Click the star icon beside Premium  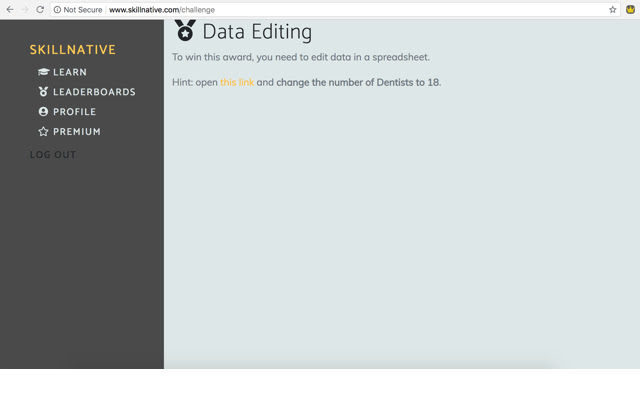43,131
